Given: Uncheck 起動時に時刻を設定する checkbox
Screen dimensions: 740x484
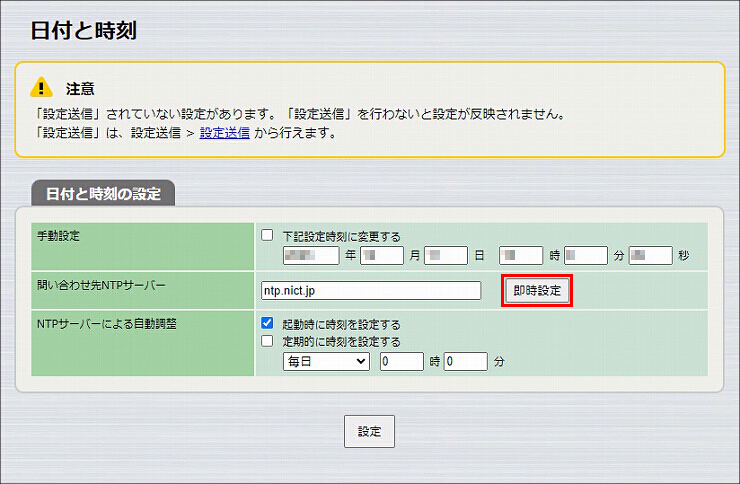Looking at the screenshot, I should [x=267, y=323].
